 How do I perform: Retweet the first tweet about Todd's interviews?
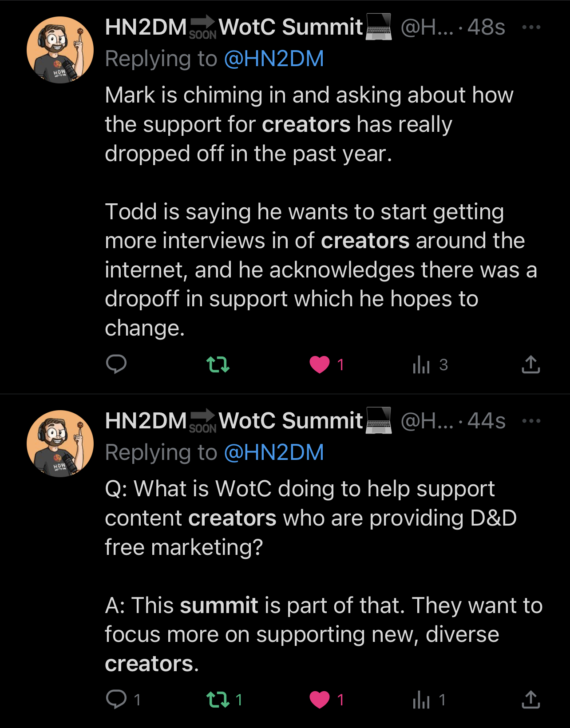(218, 364)
